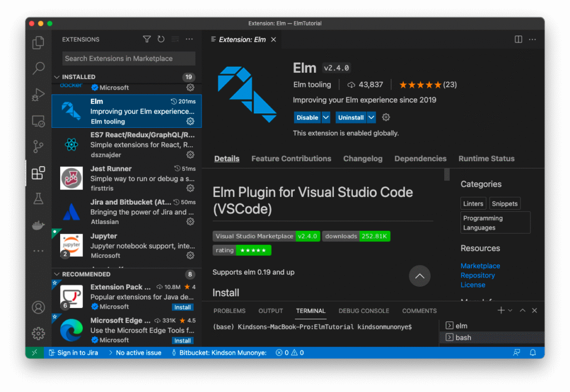Click the Uninstall button for Elm

(x=351, y=117)
